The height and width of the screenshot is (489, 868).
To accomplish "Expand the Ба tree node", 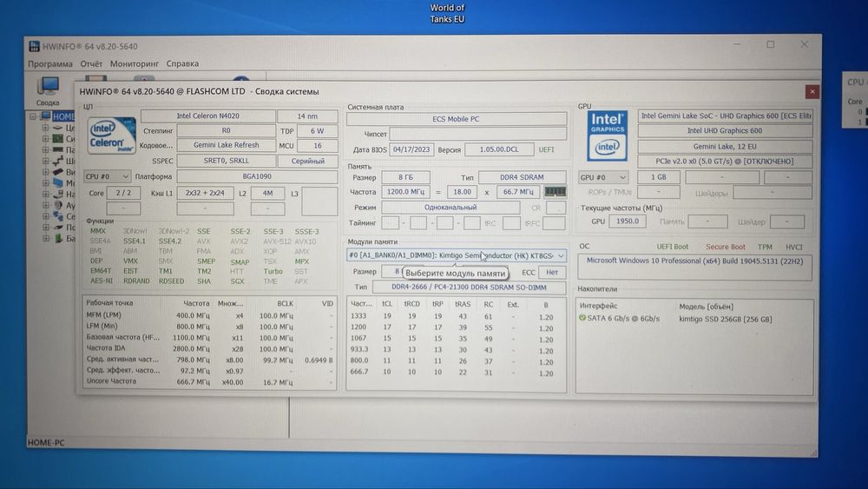I will [45, 239].
